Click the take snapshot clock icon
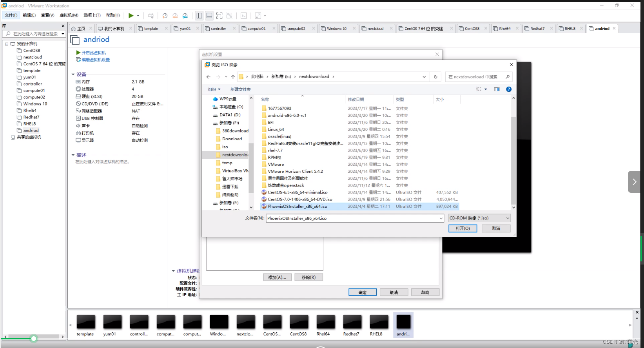 165,16
